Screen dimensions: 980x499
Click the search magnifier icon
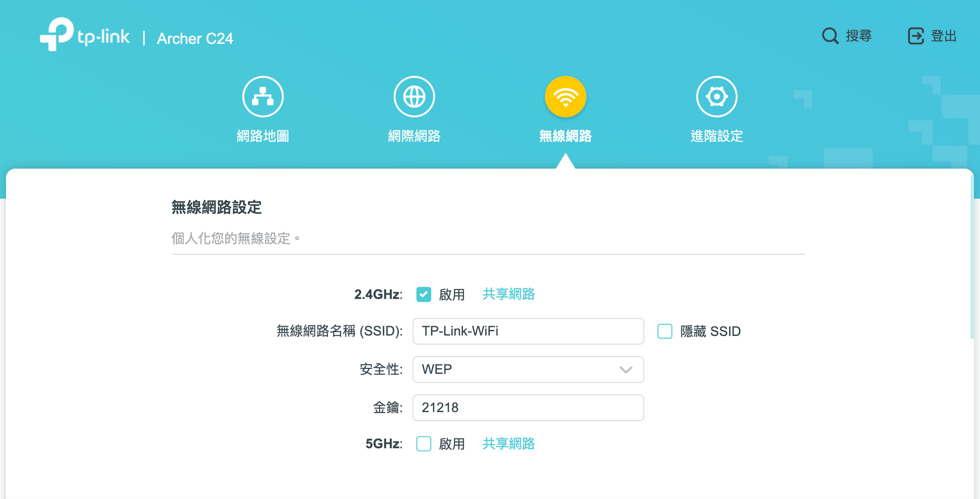click(x=830, y=36)
